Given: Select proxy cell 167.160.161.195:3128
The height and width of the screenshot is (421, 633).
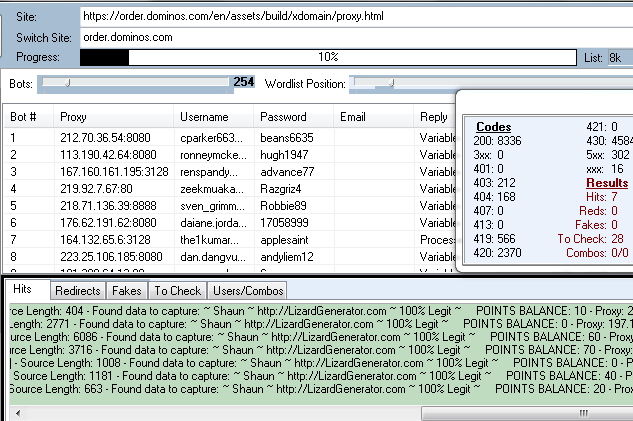Looking at the screenshot, I should [114, 172].
